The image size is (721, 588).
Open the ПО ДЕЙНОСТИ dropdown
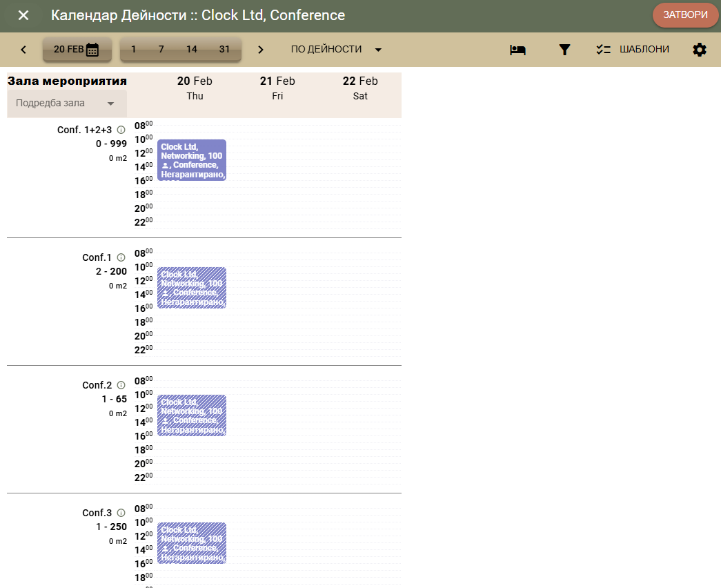[336, 49]
